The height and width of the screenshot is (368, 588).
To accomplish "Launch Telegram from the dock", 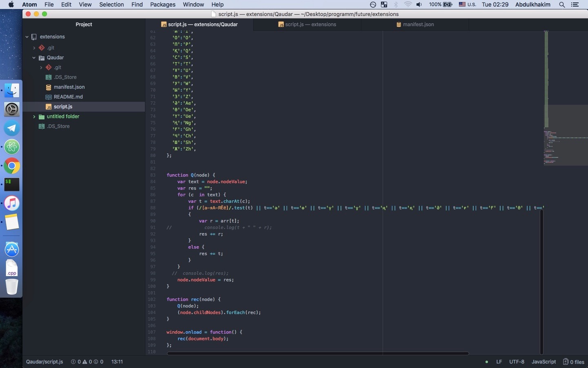I will (x=12, y=128).
